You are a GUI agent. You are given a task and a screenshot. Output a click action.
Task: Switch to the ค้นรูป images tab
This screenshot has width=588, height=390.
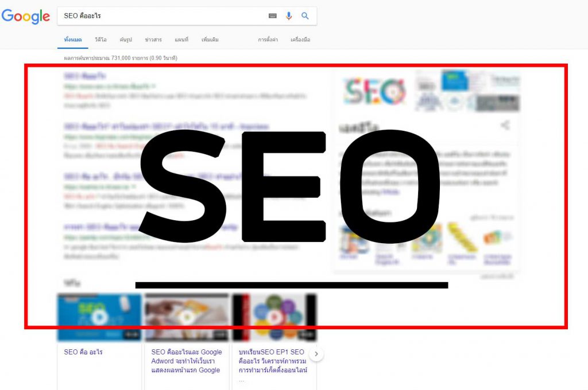click(126, 40)
